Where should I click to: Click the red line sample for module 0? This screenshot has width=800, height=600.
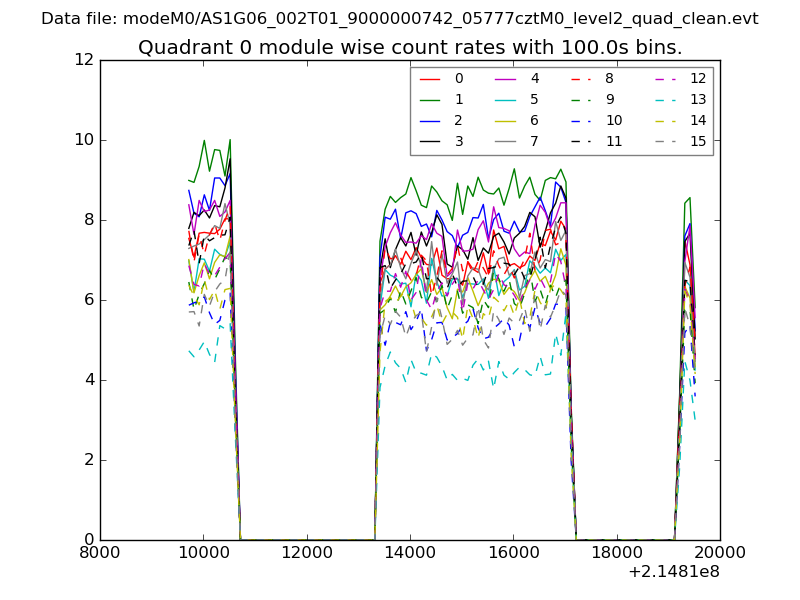(430, 79)
